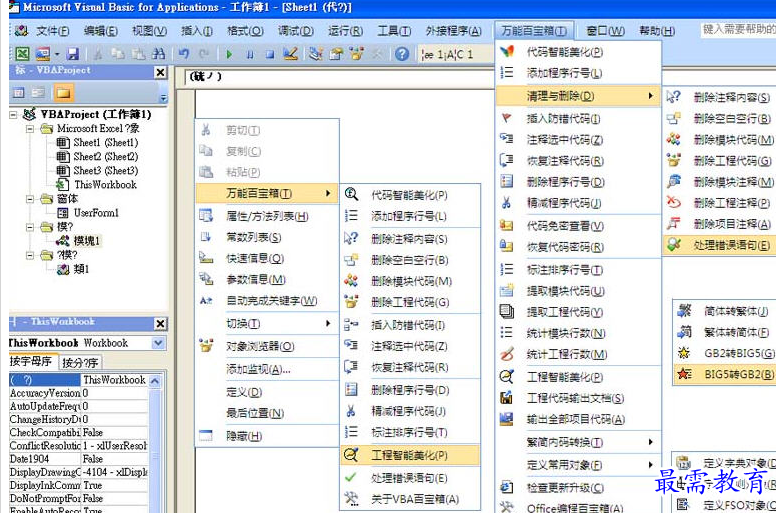Click the properties list scroll up arrow
This screenshot has height=513, width=776.
click(155, 381)
